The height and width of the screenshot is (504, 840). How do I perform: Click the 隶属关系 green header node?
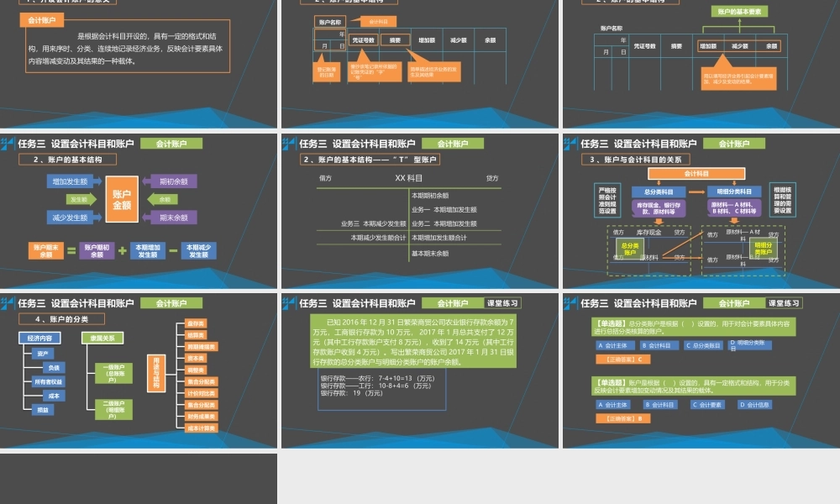tap(103, 339)
